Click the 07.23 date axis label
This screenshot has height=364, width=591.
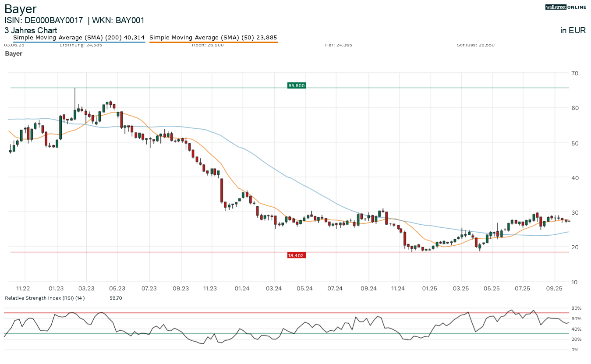[149, 288]
